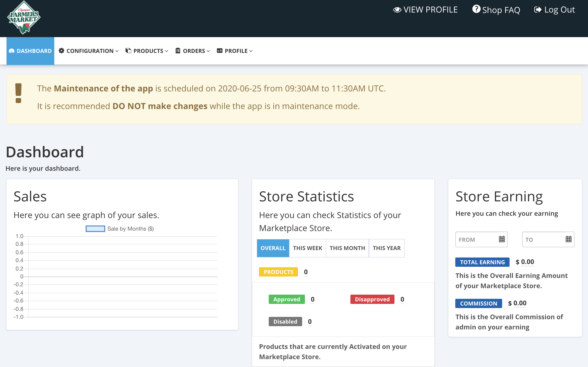
Task: Click the Log Out link
Action: 559,10
